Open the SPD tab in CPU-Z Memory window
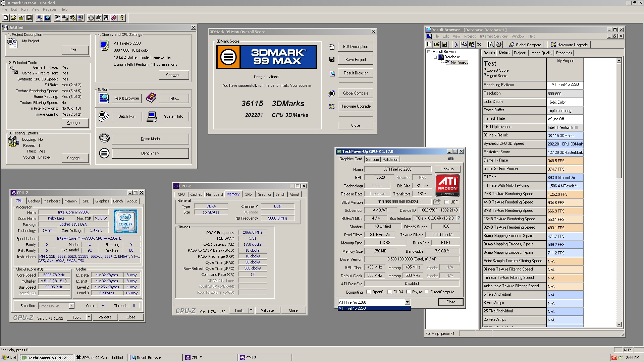Image resolution: width=644 pixels, height=362 pixels. [x=248, y=194]
